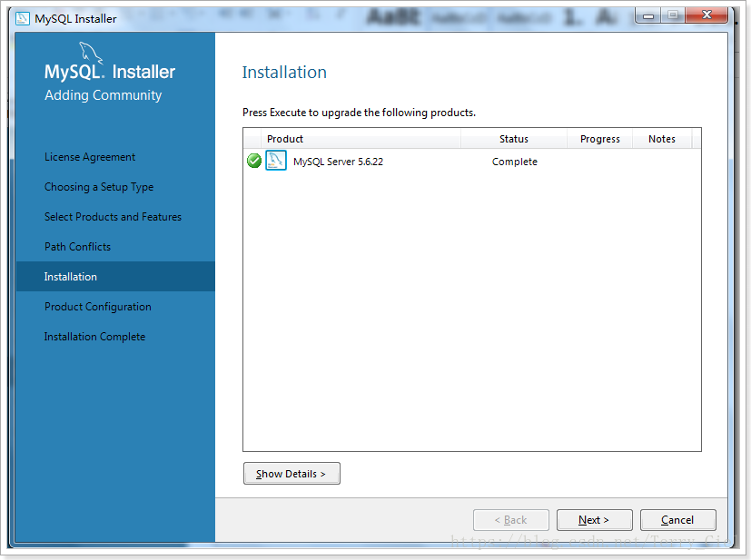Select Select Products and Features step
751x560 pixels.
click(x=113, y=217)
